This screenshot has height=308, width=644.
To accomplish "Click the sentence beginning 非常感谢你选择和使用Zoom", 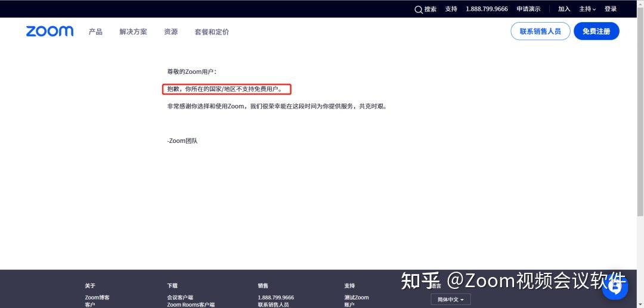I will (277, 106).
